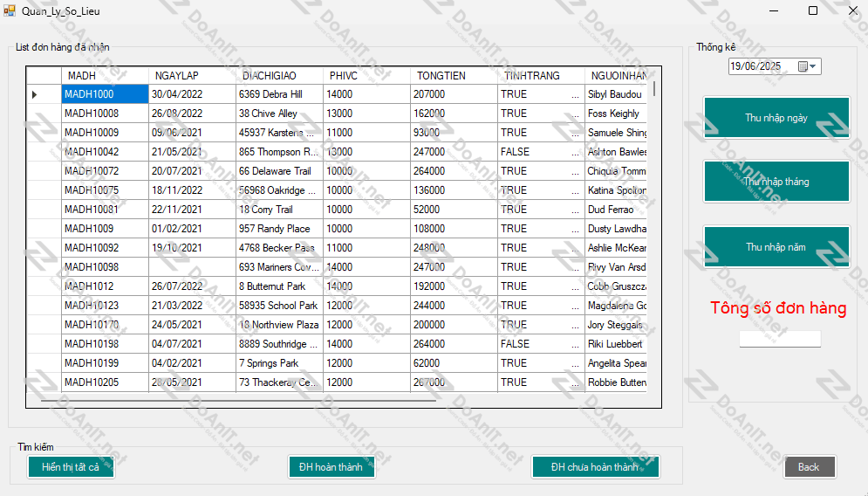
Task: Click the date cell 18/11/2022
Action: pyautogui.click(x=192, y=190)
